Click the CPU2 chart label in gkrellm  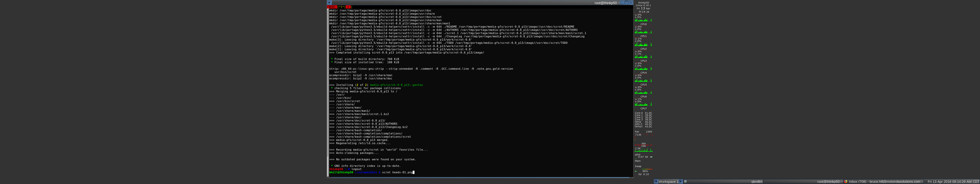coord(643,49)
